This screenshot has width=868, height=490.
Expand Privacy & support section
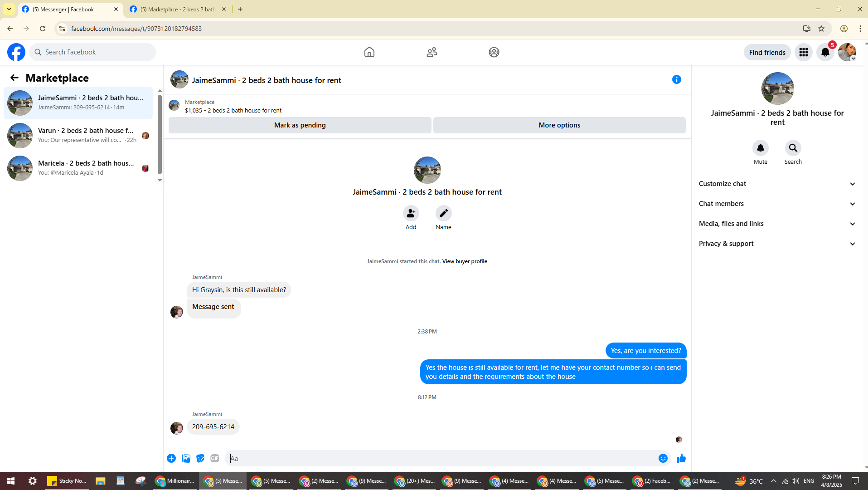777,244
